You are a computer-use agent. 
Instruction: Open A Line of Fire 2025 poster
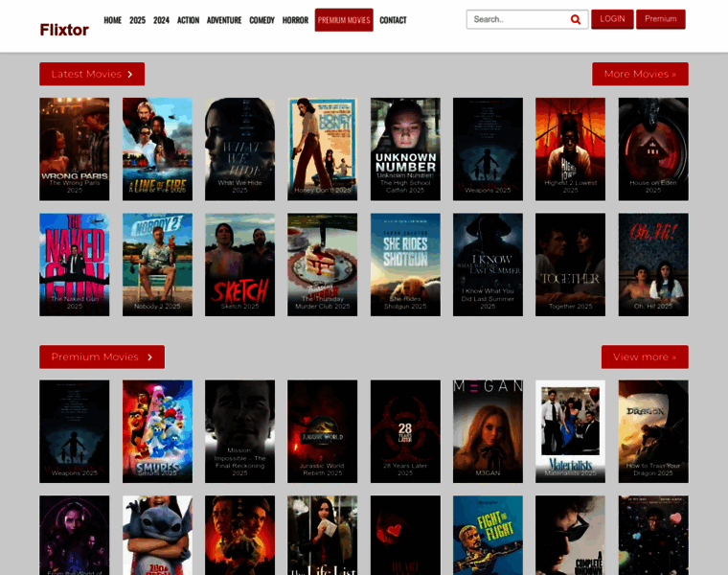[x=157, y=149]
